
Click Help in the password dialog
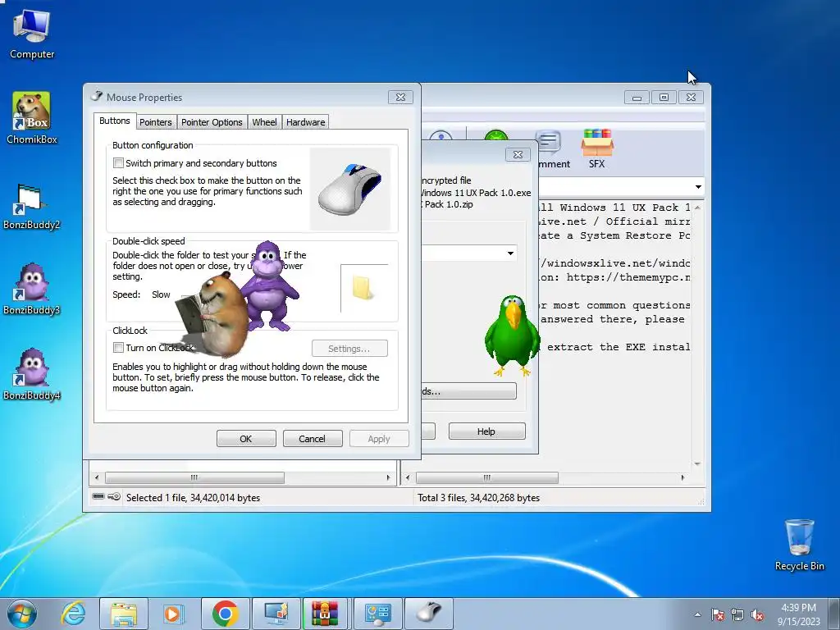click(x=486, y=431)
